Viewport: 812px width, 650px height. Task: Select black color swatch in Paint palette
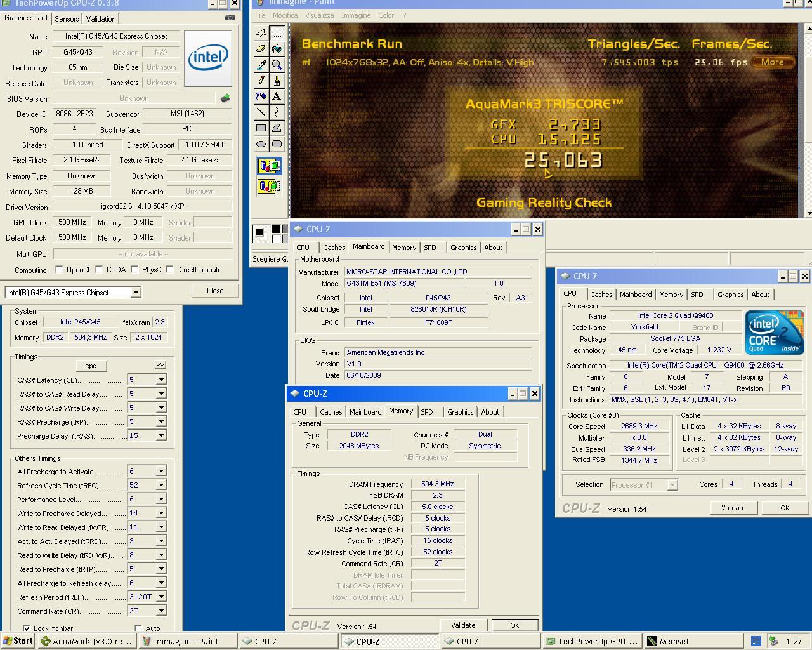click(276, 229)
